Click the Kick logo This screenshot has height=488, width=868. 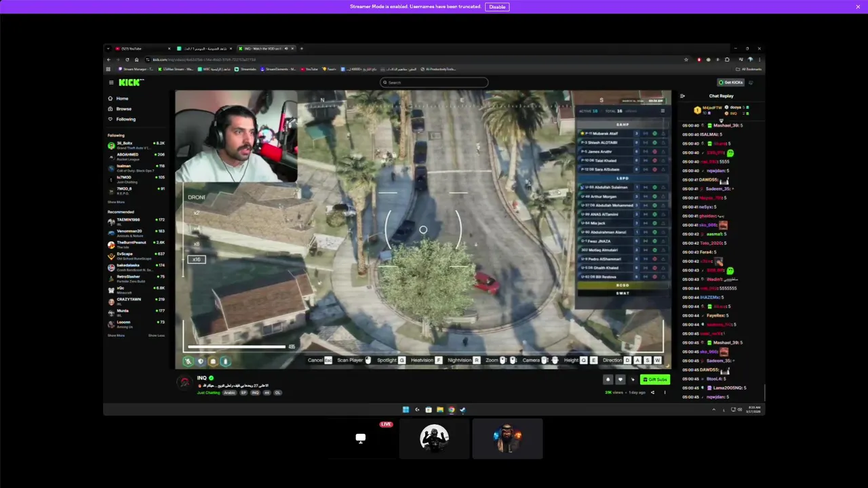pyautogui.click(x=131, y=83)
